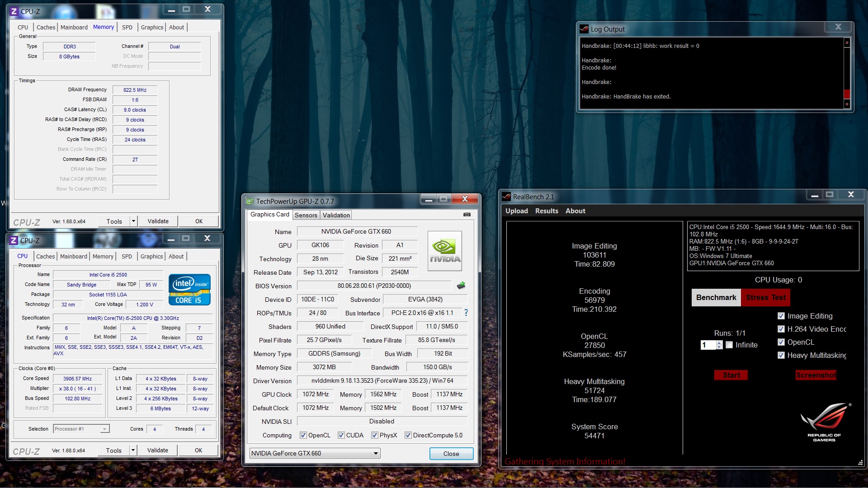868x488 pixels.
Task: Click the RealBench title bar icon
Action: click(x=506, y=197)
